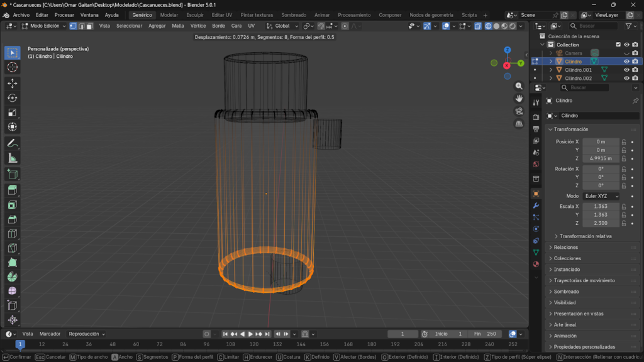Hide Cilindro.001 using its eye icon
This screenshot has height=362, width=644.
pyautogui.click(x=626, y=70)
